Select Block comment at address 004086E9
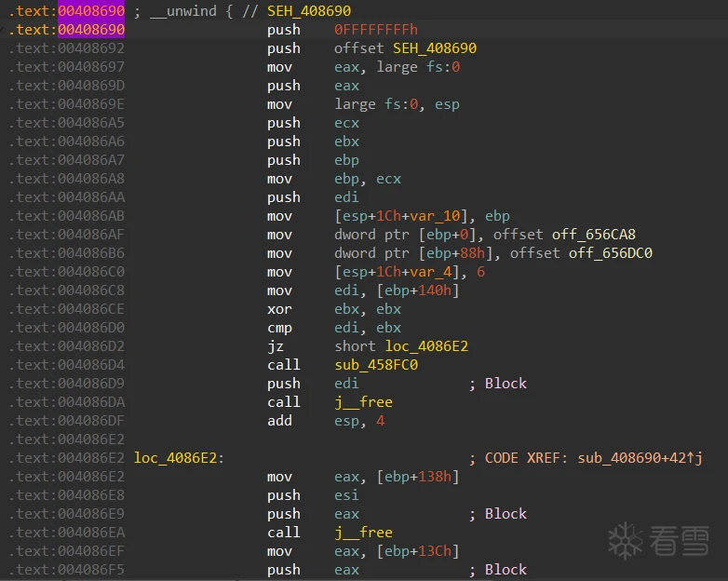Screen dimensions: 728x581 [x=506, y=514]
